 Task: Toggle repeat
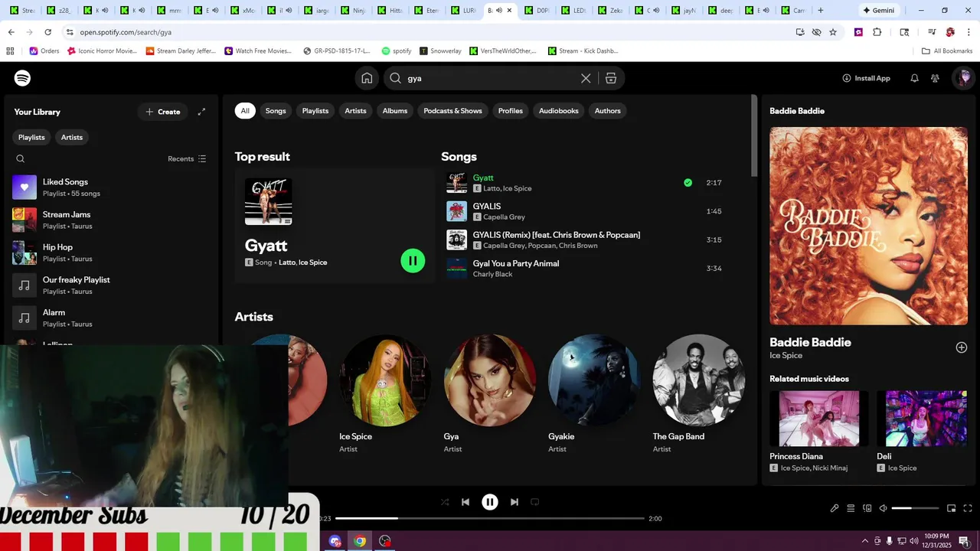click(535, 502)
